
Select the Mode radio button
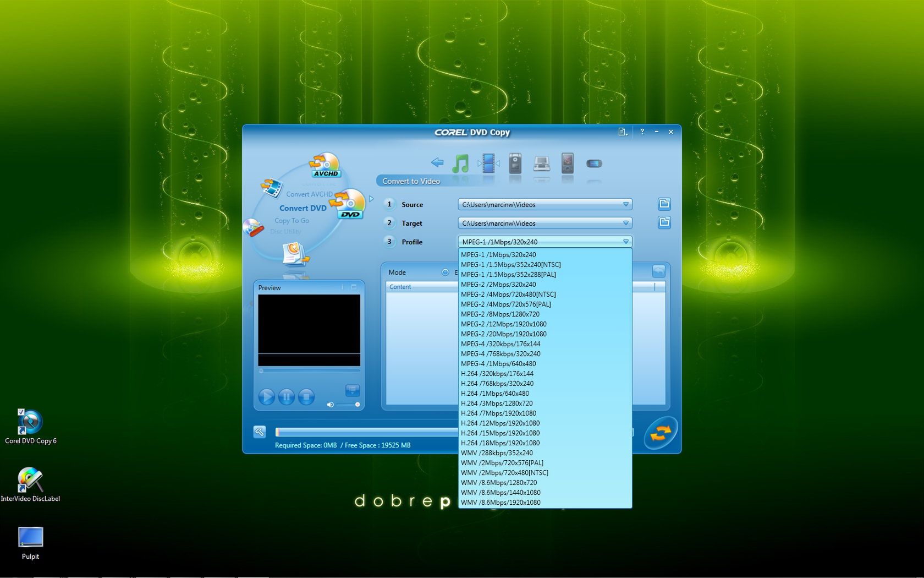coord(445,272)
